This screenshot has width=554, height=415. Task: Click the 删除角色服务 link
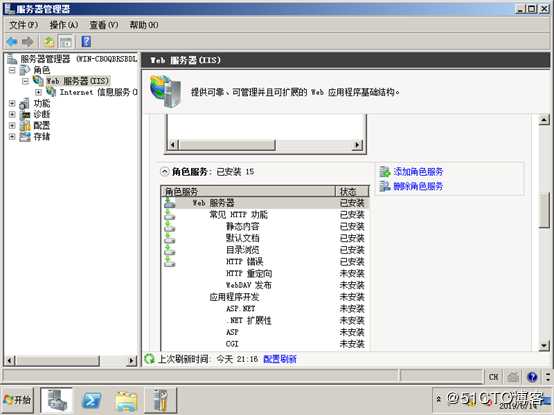pos(418,186)
